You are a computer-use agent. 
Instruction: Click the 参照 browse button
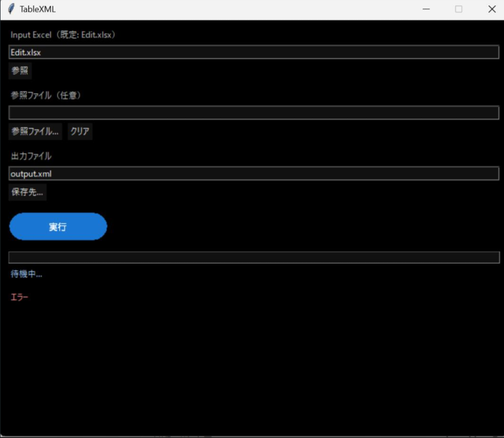coord(20,71)
